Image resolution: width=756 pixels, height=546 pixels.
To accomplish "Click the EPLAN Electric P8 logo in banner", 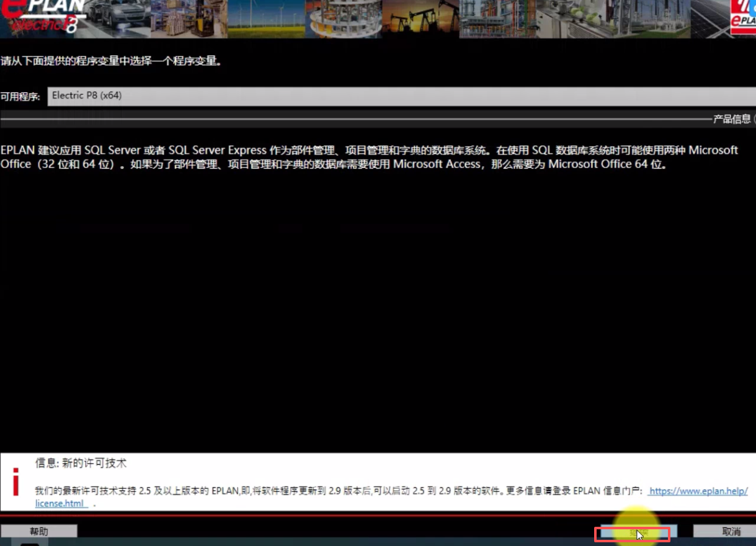I will [43, 17].
